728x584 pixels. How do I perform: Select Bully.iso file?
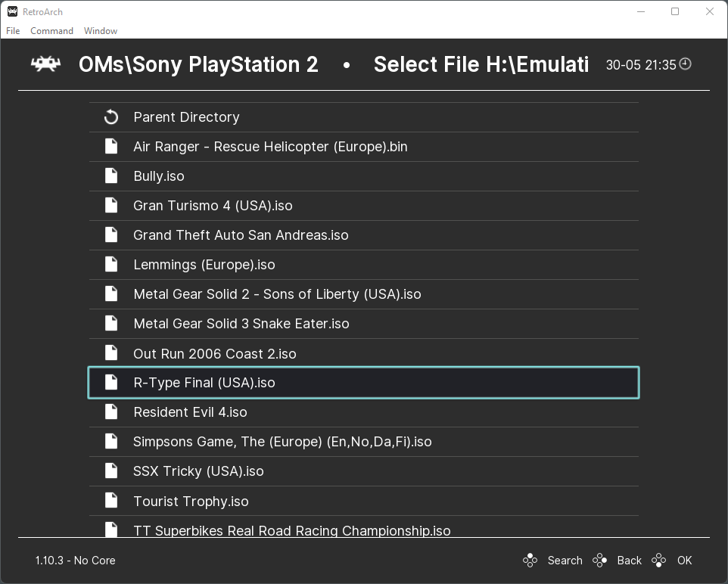[x=364, y=176]
